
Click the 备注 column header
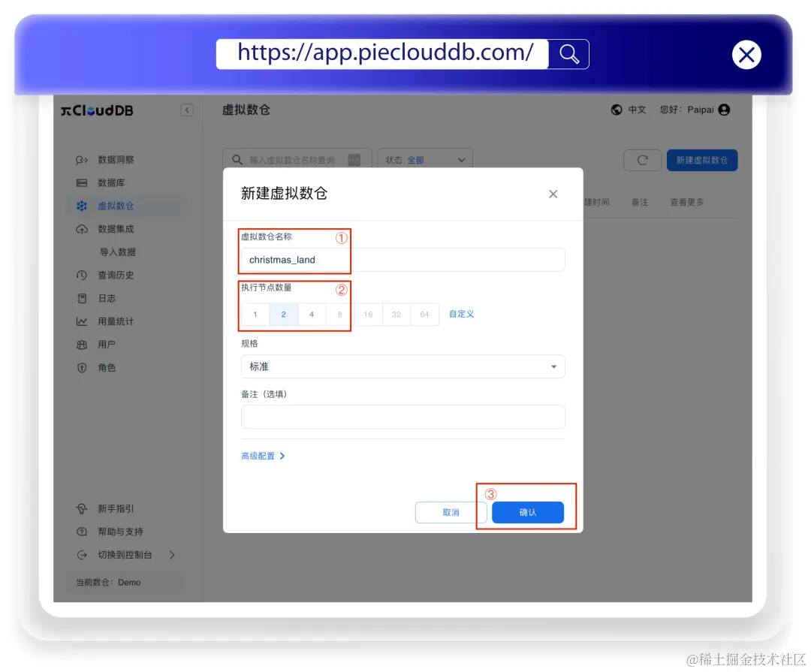(640, 202)
